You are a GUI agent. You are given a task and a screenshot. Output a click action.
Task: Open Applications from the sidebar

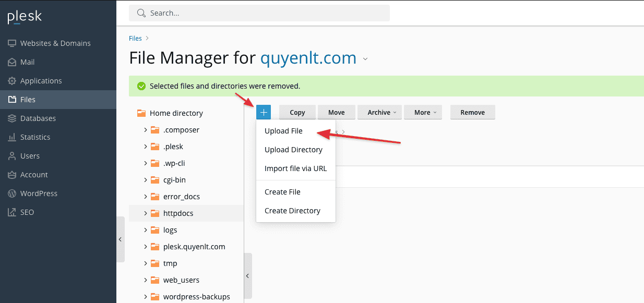tap(41, 81)
